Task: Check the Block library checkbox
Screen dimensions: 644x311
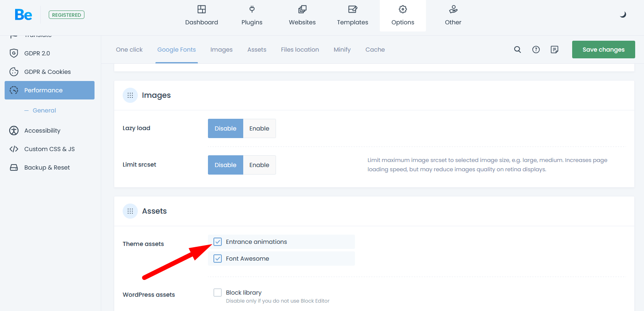Action: (x=218, y=293)
